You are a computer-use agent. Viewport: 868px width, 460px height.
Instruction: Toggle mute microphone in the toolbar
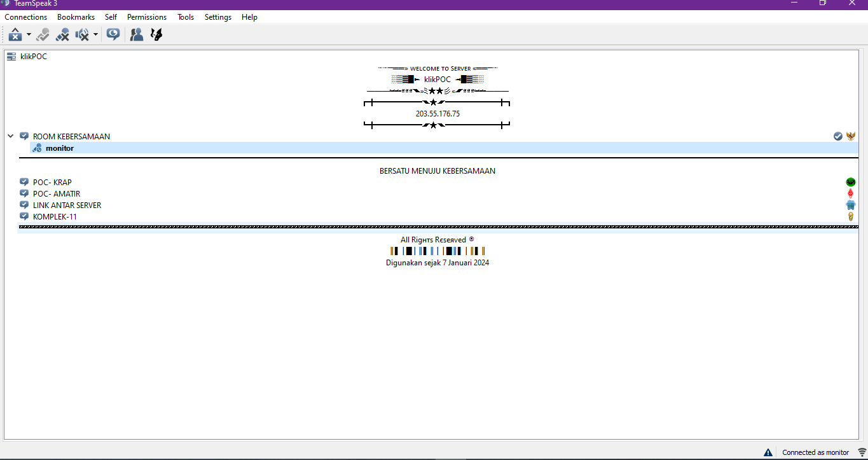[62, 34]
